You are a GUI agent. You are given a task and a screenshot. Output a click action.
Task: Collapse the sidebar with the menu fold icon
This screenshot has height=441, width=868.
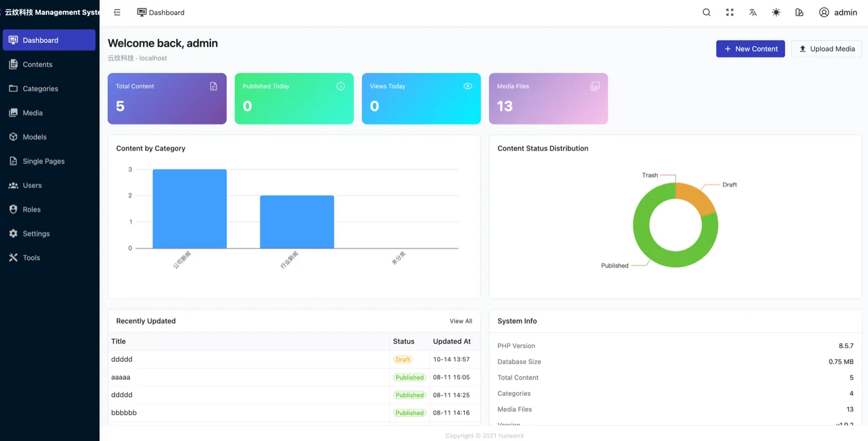[x=117, y=12]
